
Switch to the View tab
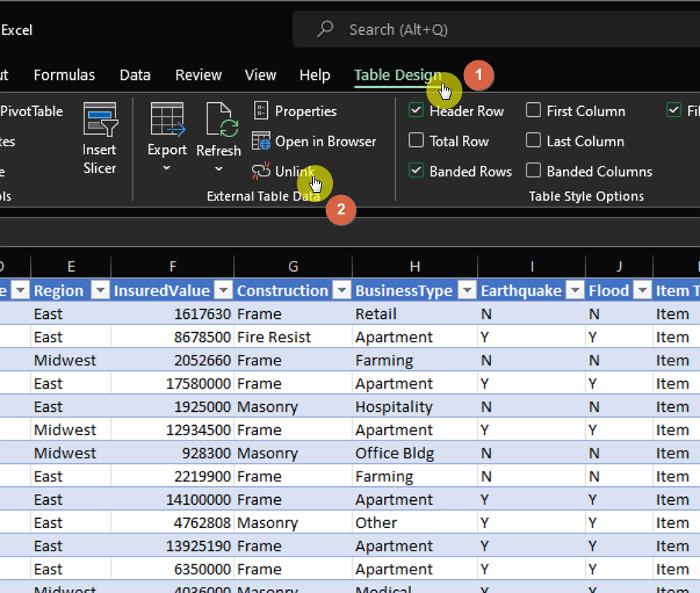tap(260, 75)
